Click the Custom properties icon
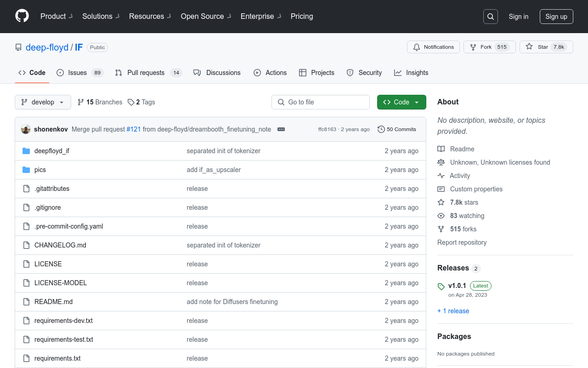This screenshot has height=368, width=588. (441, 189)
